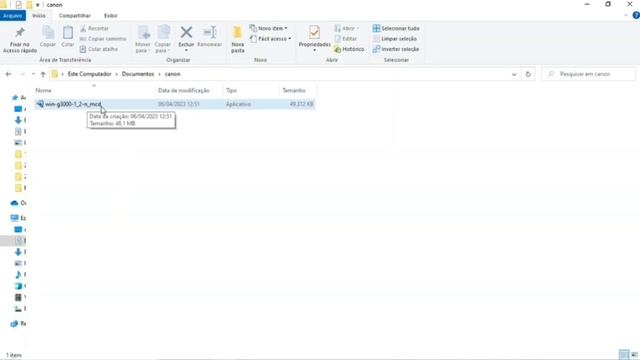Go forward with the right arrow
The width and height of the screenshot is (640, 360).
click(x=22, y=74)
